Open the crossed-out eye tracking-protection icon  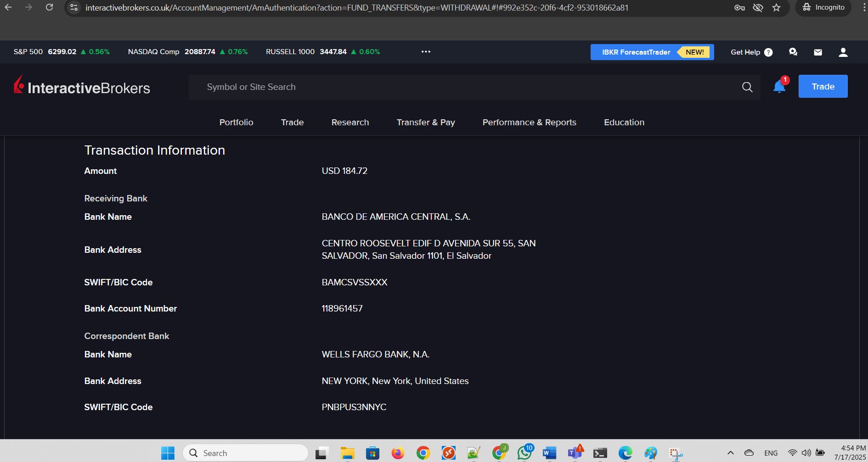tap(758, 7)
